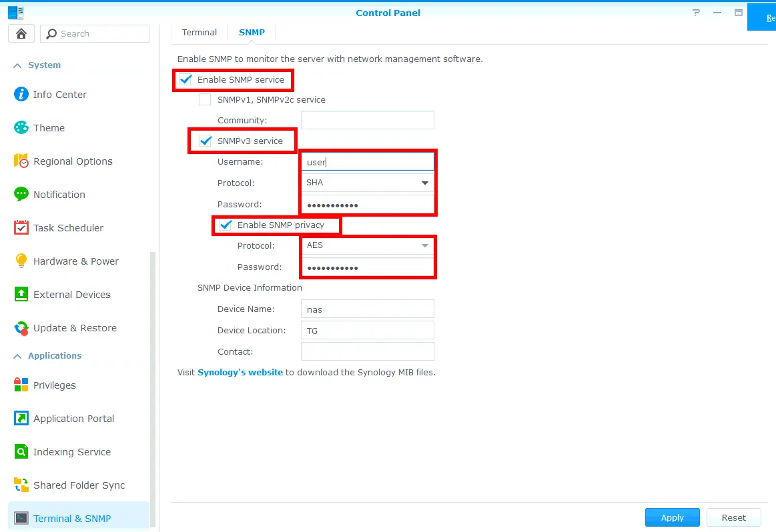
Task: Open the Synology's website link
Action: (240, 372)
